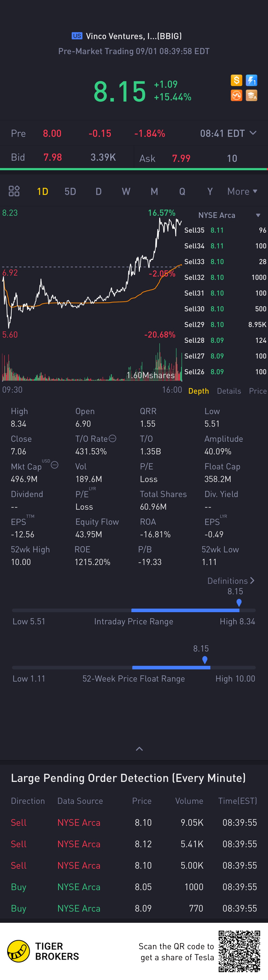Tap the yellow dollar sign icon
The height and width of the screenshot is (980, 268).
(236, 80)
